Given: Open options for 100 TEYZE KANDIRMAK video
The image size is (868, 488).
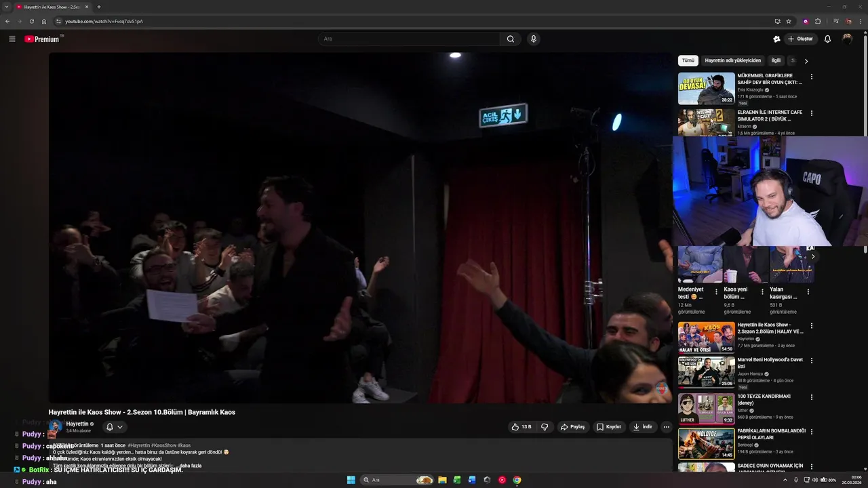Looking at the screenshot, I should [811, 397].
